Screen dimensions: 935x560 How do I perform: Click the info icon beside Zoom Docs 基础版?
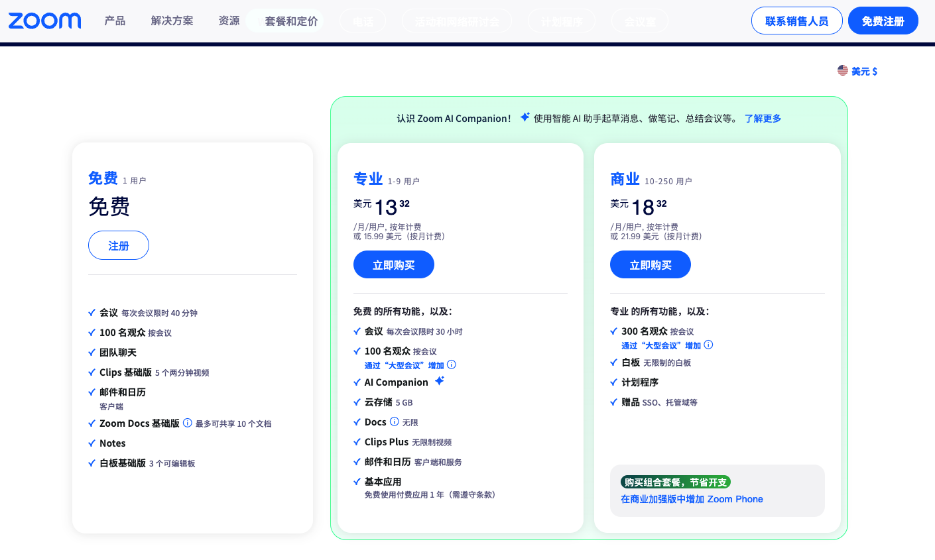click(188, 423)
